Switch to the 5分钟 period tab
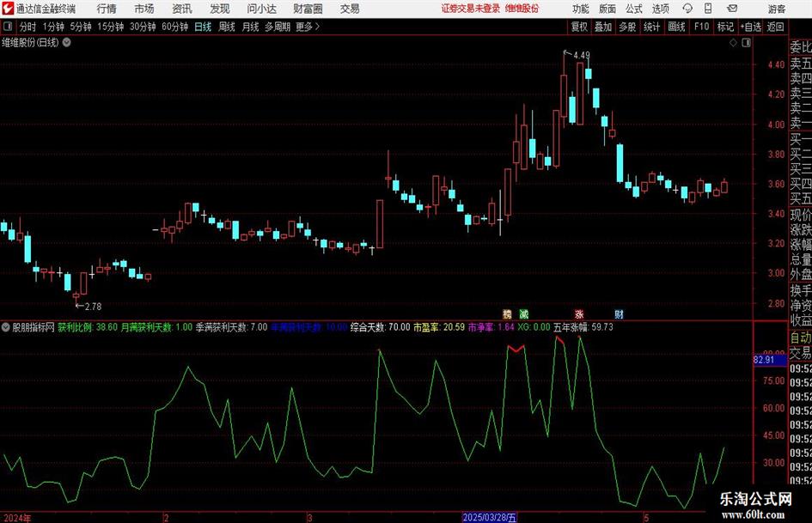The width and height of the screenshot is (812, 523). (81, 27)
